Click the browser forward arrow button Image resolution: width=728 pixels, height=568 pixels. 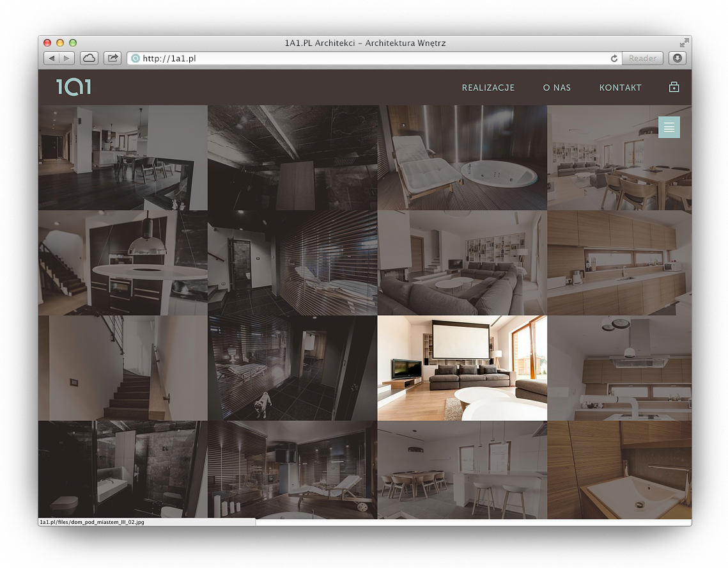point(67,58)
